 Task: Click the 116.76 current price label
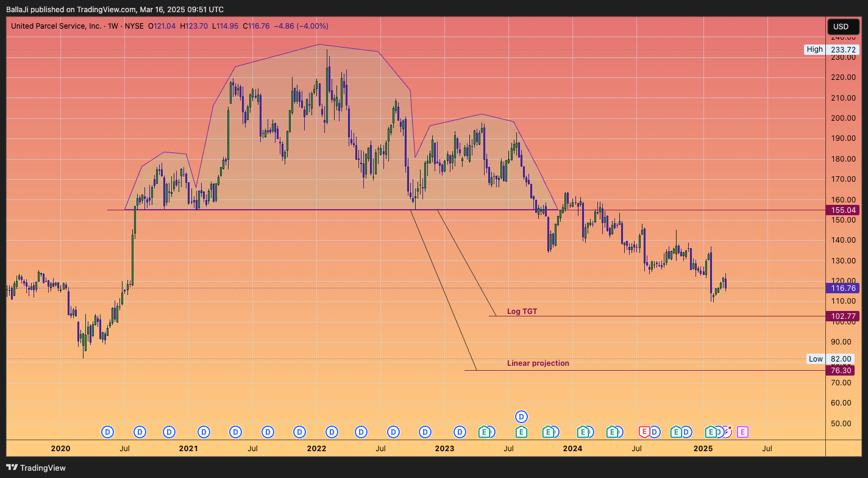tap(842, 288)
